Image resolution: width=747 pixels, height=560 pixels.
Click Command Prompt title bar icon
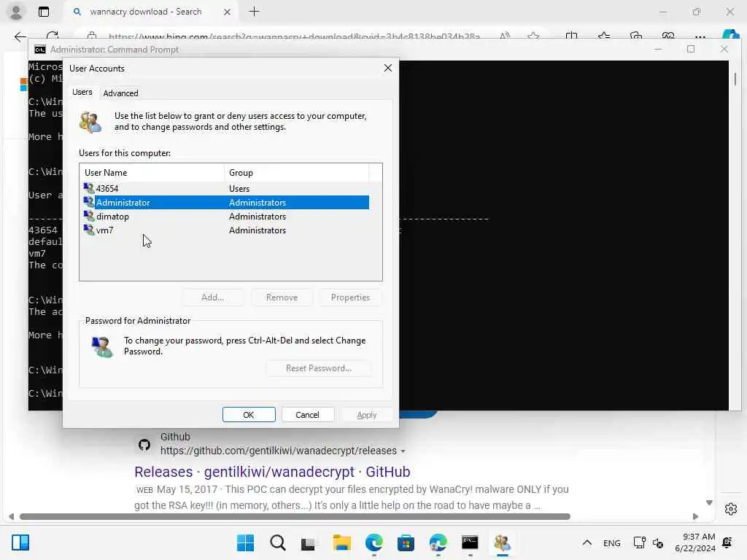(x=40, y=50)
